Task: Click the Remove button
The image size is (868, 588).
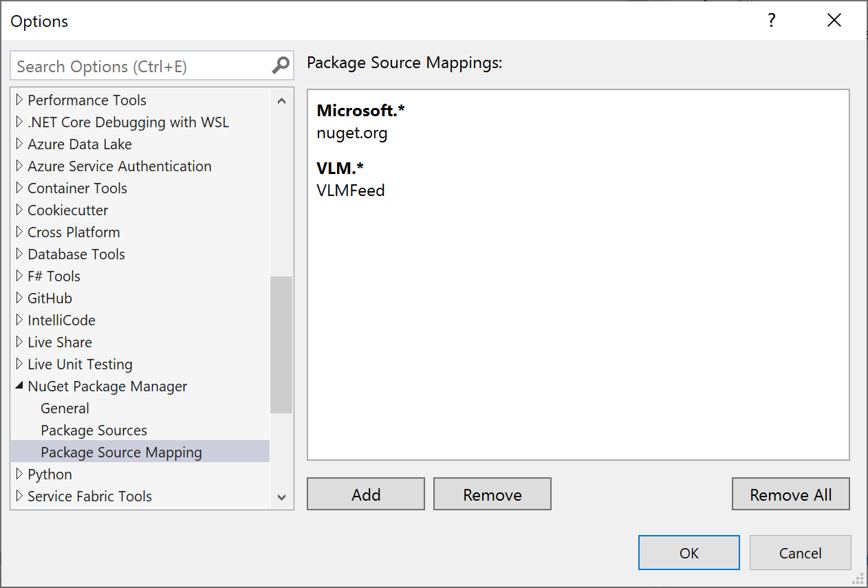Action: pos(492,494)
